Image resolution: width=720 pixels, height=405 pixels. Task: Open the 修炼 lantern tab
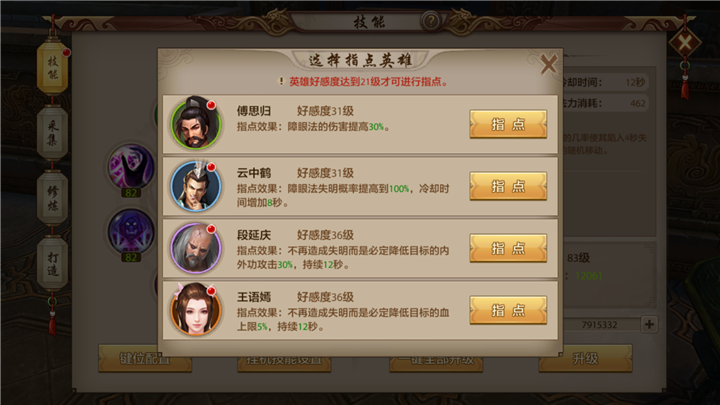52,198
